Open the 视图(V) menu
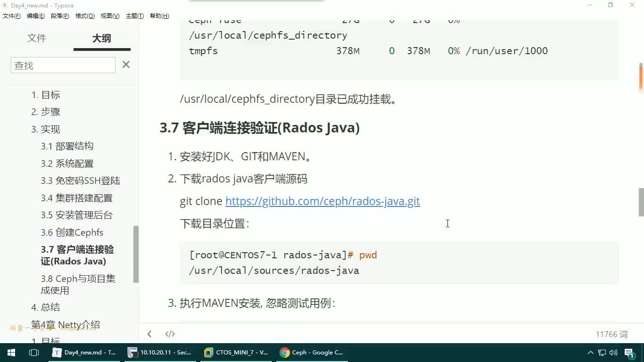Viewport: 644px width, 362px height. coord(110,16)
